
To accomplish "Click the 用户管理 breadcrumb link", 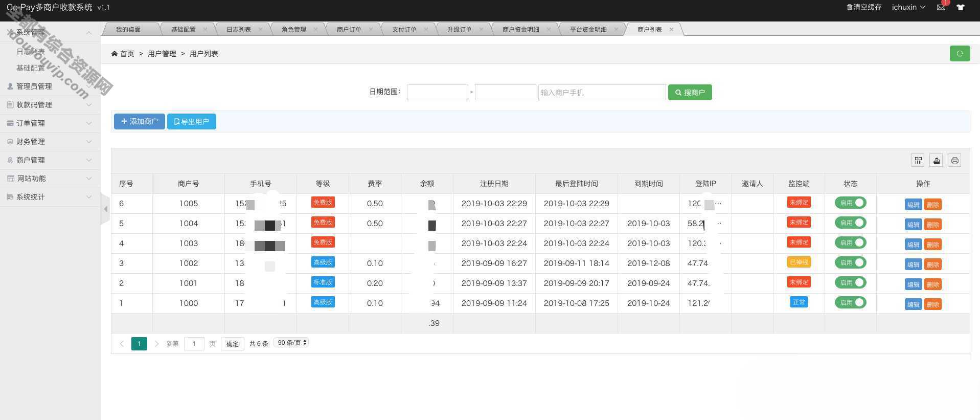I will [x=162, y=54].
